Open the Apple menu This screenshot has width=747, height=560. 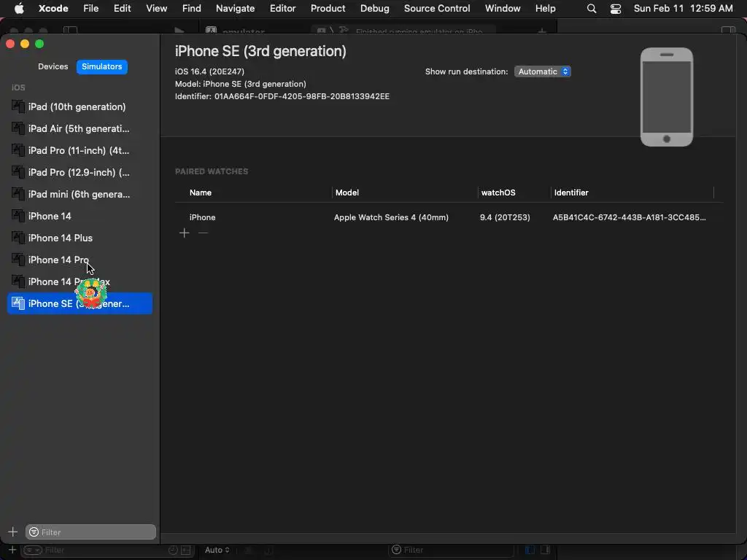pos(19,8)
